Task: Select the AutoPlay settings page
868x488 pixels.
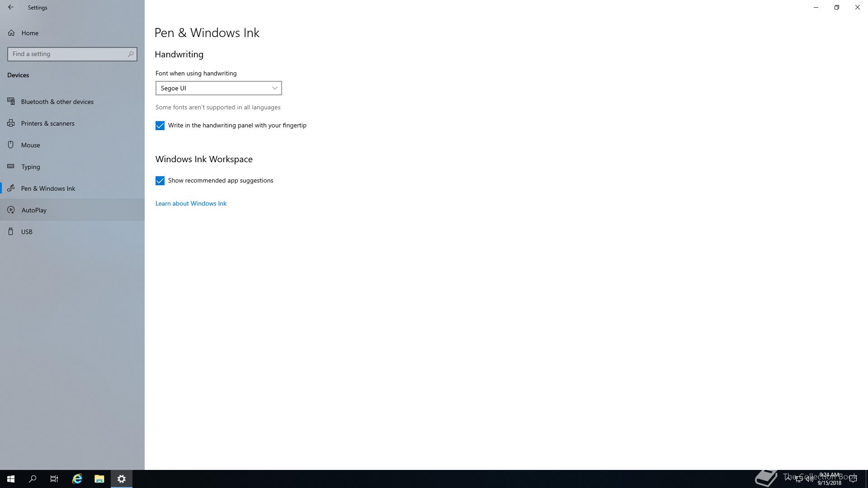Action: (72, 210)
